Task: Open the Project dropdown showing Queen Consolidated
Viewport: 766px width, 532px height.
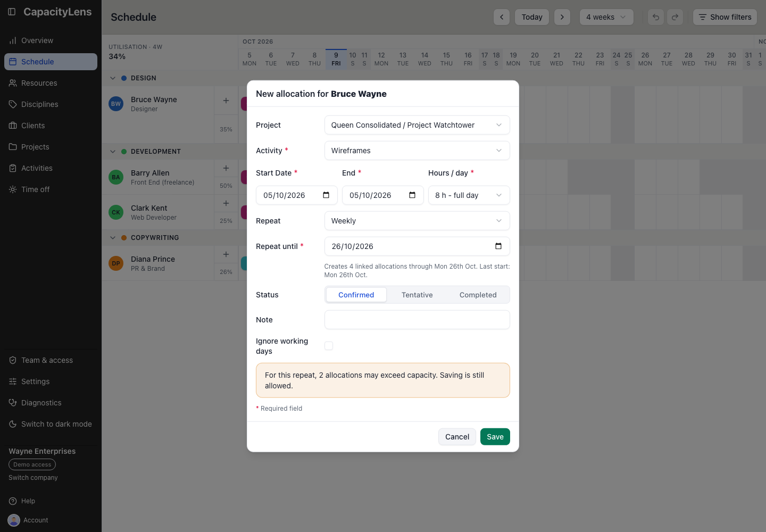Action: coord(417,125)
